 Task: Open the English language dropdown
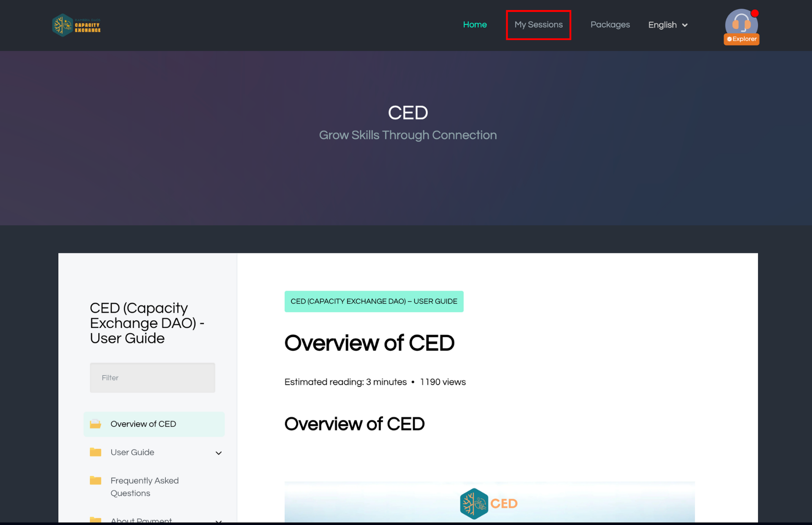tap(668, 25)
